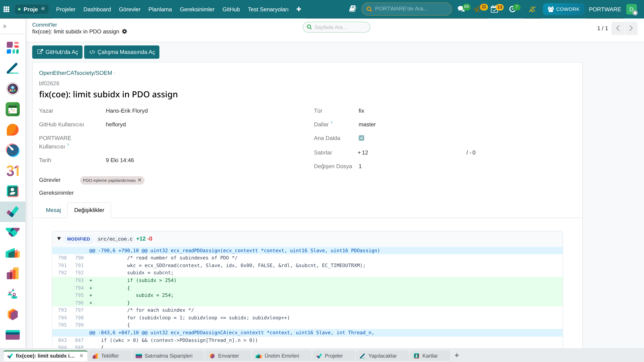Open the 31 calendar sidebar app
Screen dimensions: 644x362
point(12,171)
